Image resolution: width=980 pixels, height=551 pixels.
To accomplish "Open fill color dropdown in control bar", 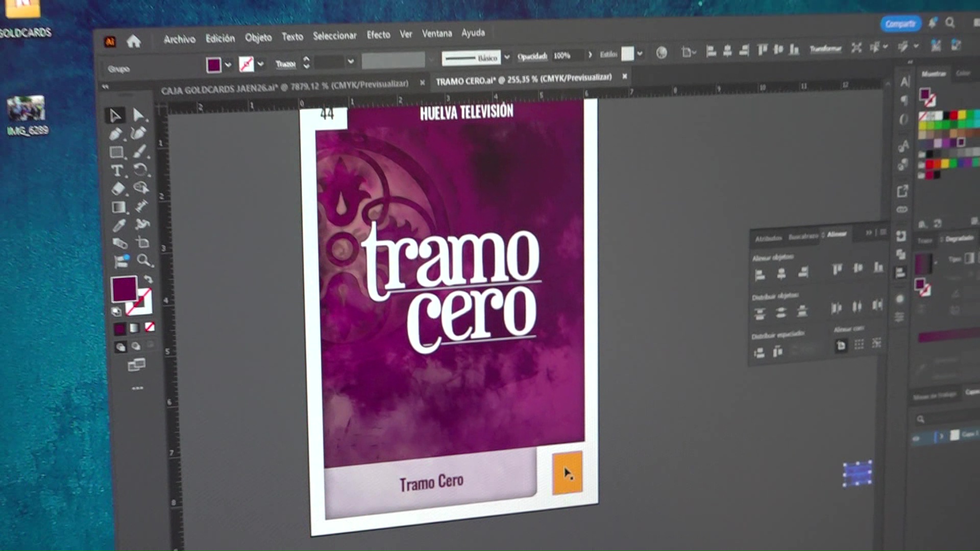I will [x=228, y=65].
